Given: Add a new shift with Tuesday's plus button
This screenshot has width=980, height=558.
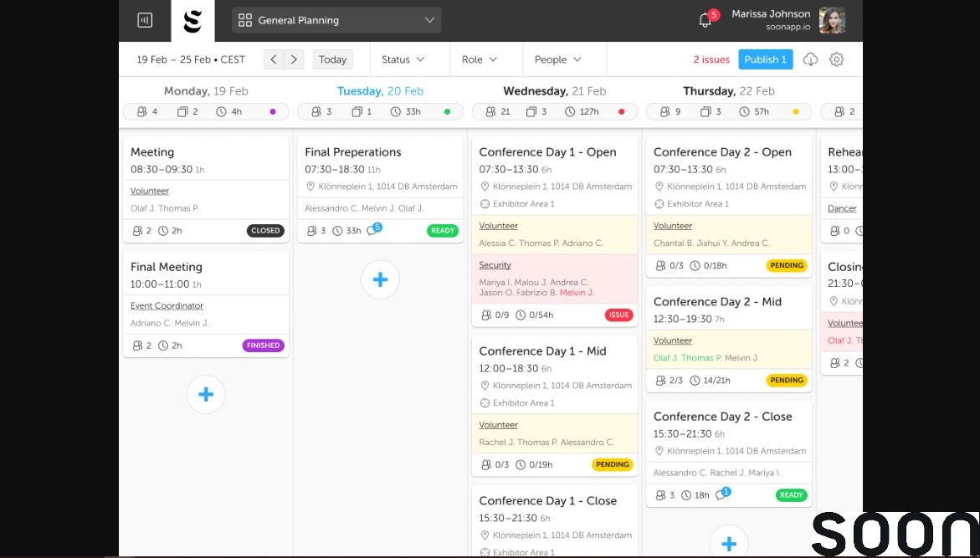Looking at the screenshot, I should [380, 280].
